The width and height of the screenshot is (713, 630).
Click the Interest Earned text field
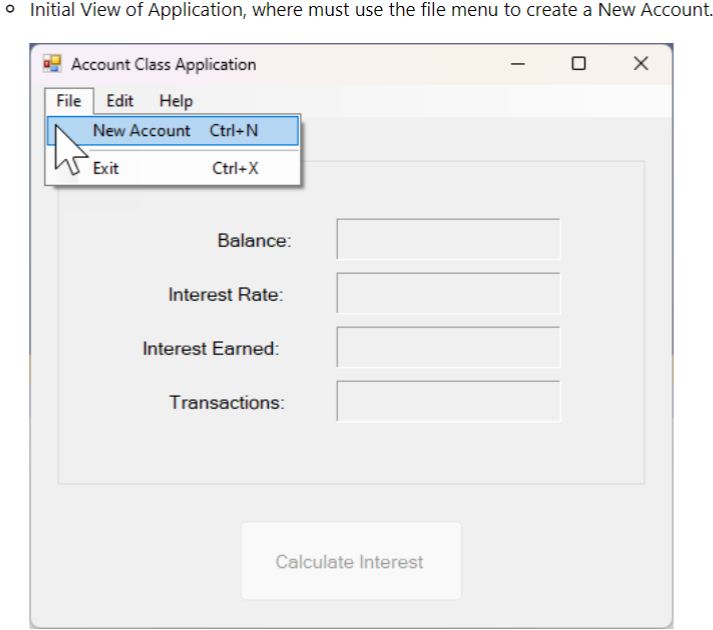pyautogui.click(x=448, y=347)
